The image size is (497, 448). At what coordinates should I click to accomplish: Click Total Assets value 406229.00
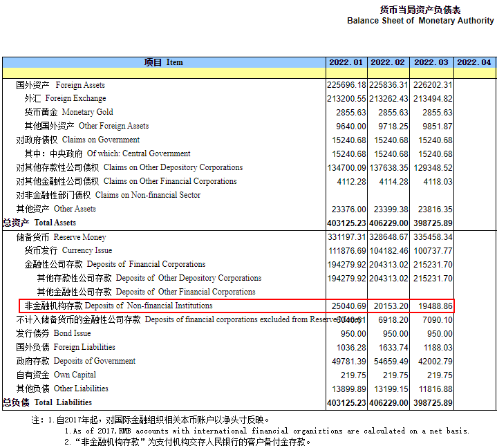(388, 223)
